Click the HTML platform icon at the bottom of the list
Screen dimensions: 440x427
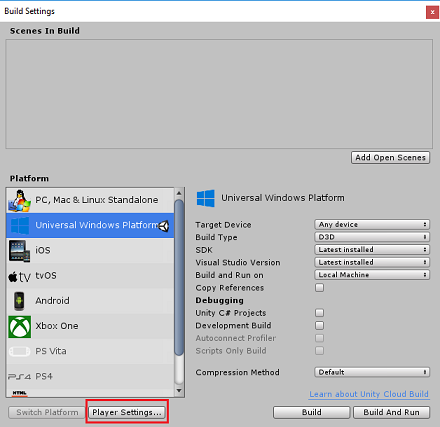[19, 393]
